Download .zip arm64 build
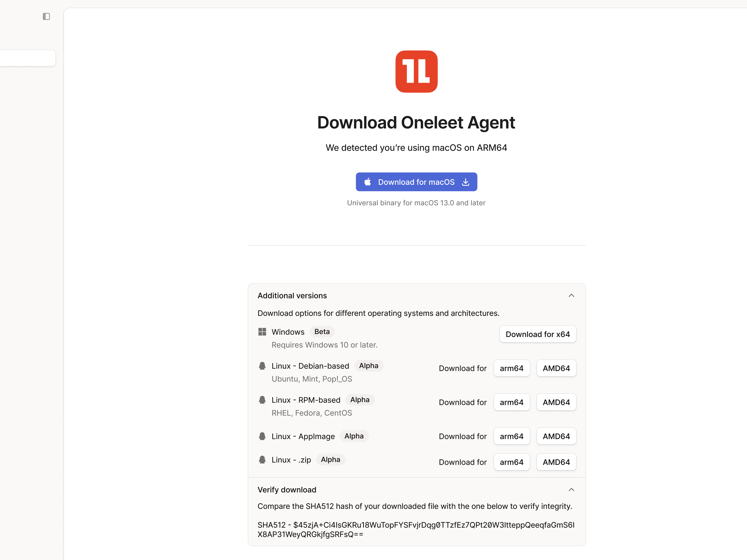747x560 pixels. [x=512, y=462]
